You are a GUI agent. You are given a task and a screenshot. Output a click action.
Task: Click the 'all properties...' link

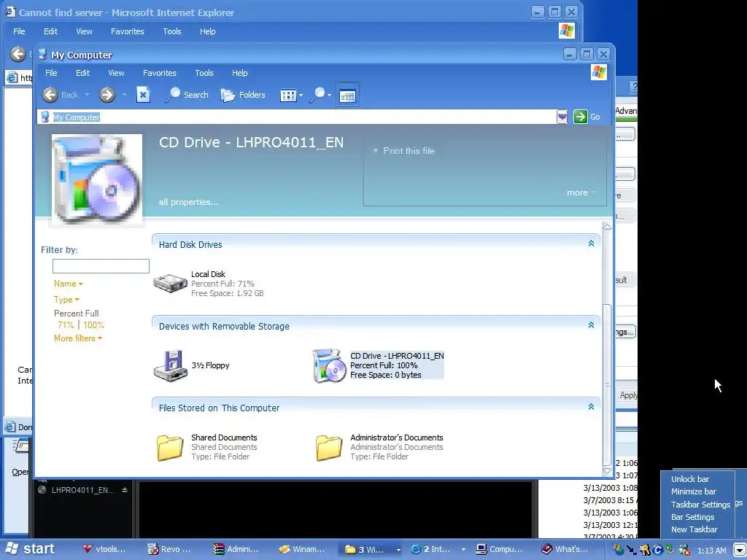point(189,202)
